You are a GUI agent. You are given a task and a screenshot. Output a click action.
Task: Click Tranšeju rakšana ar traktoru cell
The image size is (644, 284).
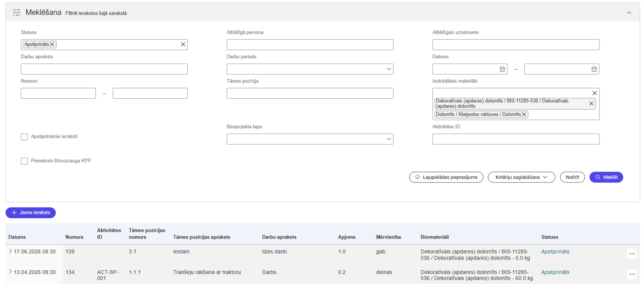(x=207, y=272)
